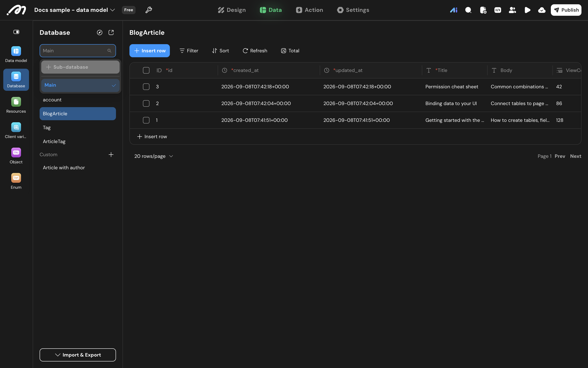
Task: Expand the project name dropdown chevron
Action: pyautogui.click(x=112, y=10)
